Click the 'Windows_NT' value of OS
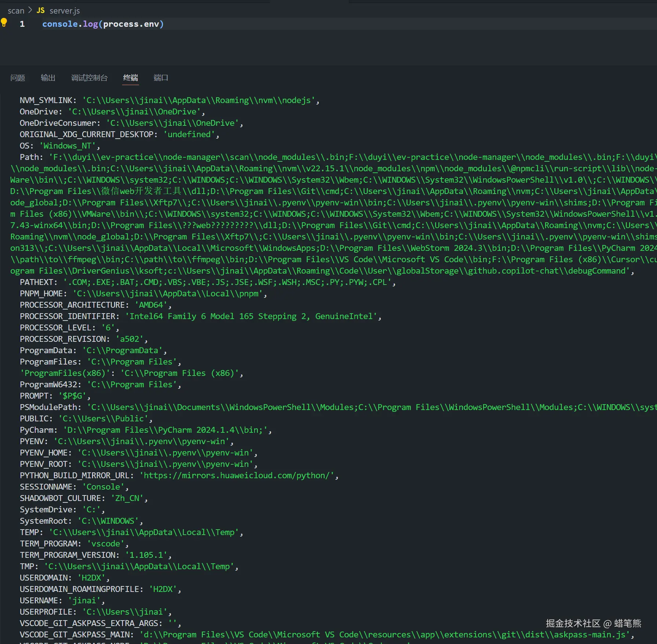The width and height of the screenshot is (657, 644). tap(68, 146)
